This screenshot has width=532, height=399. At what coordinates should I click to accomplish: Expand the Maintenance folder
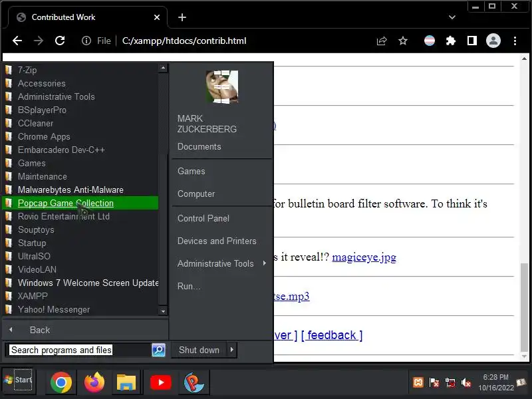click(80, 176)
